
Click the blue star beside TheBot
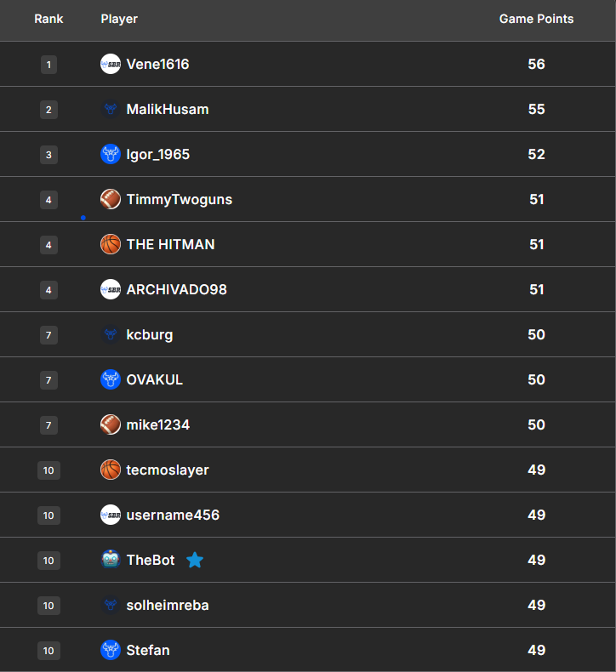pyautogui.click(x=195, y=560)
